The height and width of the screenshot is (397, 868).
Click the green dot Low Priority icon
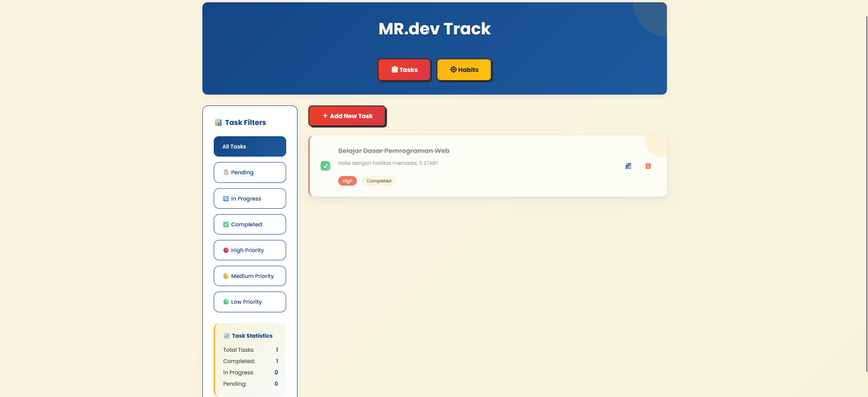(x=226, y=302)
